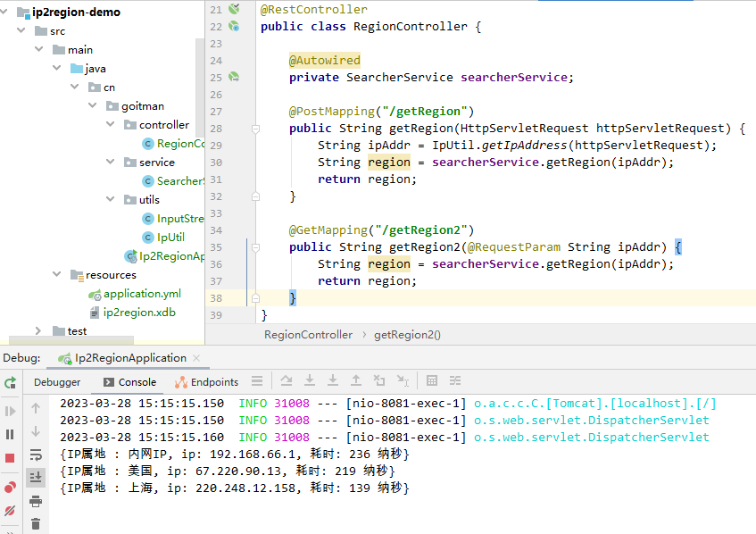Click the Print console output icon
Viewport: 756px width, 534px height.
[x=36, y=500]
